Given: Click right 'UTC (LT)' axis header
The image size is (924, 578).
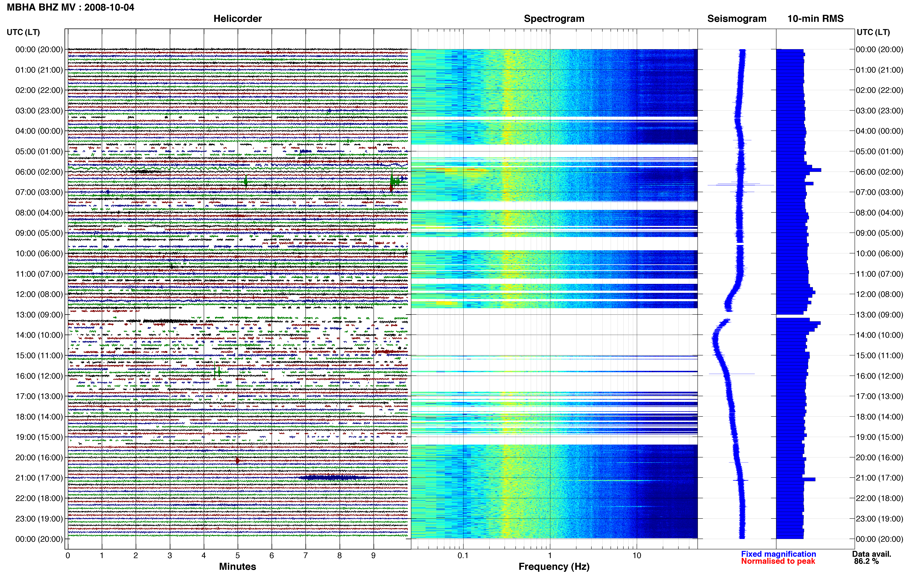Looking at the screenshot, I should 873,32.
